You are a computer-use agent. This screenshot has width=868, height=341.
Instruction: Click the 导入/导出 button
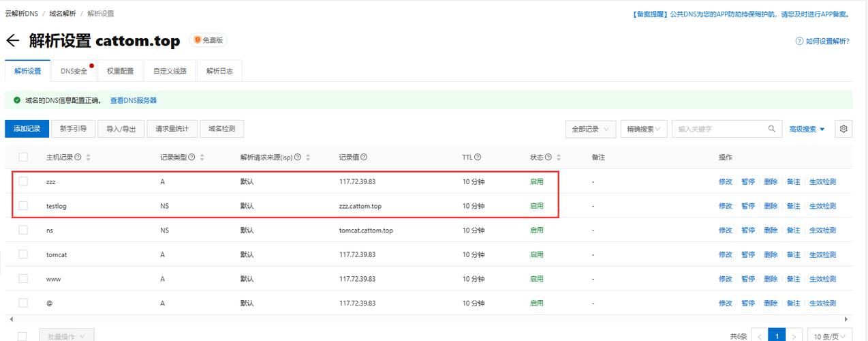click(x=121, y=129)
